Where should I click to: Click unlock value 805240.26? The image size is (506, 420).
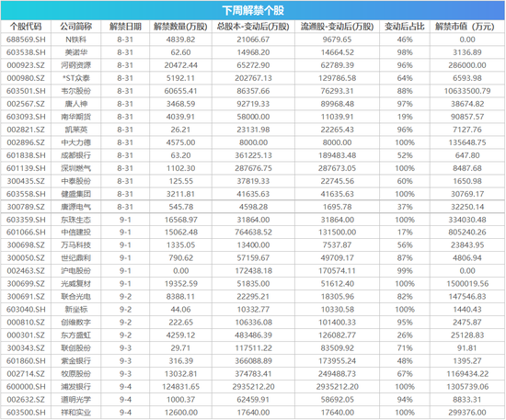coord(467,233)
